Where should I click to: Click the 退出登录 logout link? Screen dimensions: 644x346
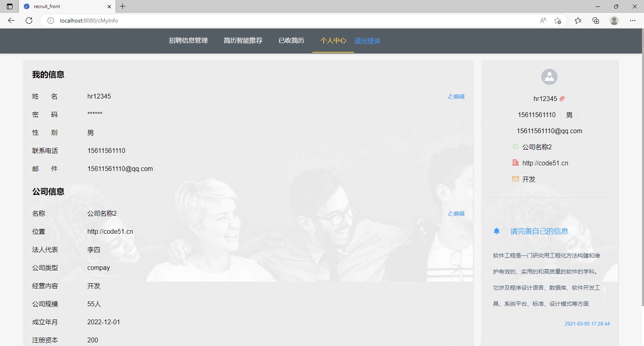(x=367, y=41)
